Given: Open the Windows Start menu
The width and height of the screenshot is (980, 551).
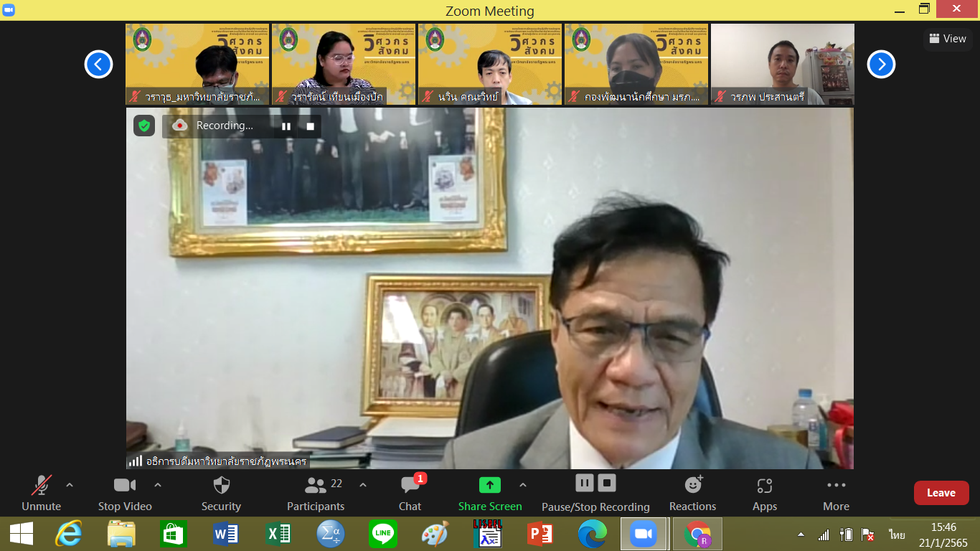Looking at the screenshot, I should 22,534.
